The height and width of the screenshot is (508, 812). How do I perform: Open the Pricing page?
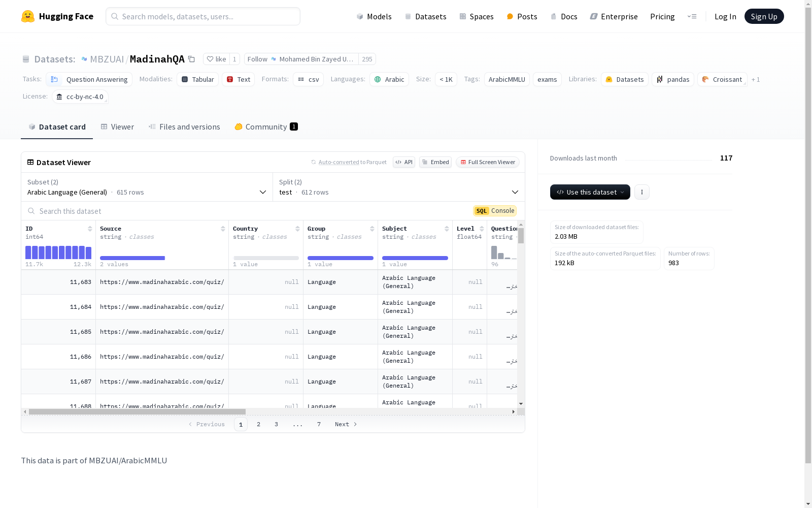point(662,16)
